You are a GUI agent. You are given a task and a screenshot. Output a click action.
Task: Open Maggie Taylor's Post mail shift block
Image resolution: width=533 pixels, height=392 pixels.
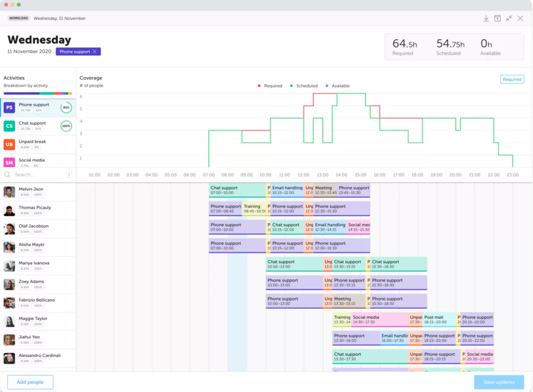439,320
